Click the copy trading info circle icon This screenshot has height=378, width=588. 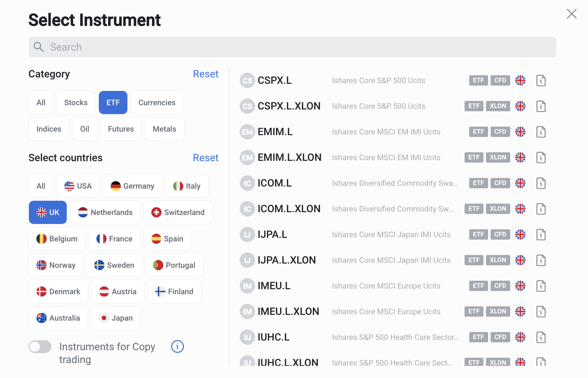click(177, 346)
